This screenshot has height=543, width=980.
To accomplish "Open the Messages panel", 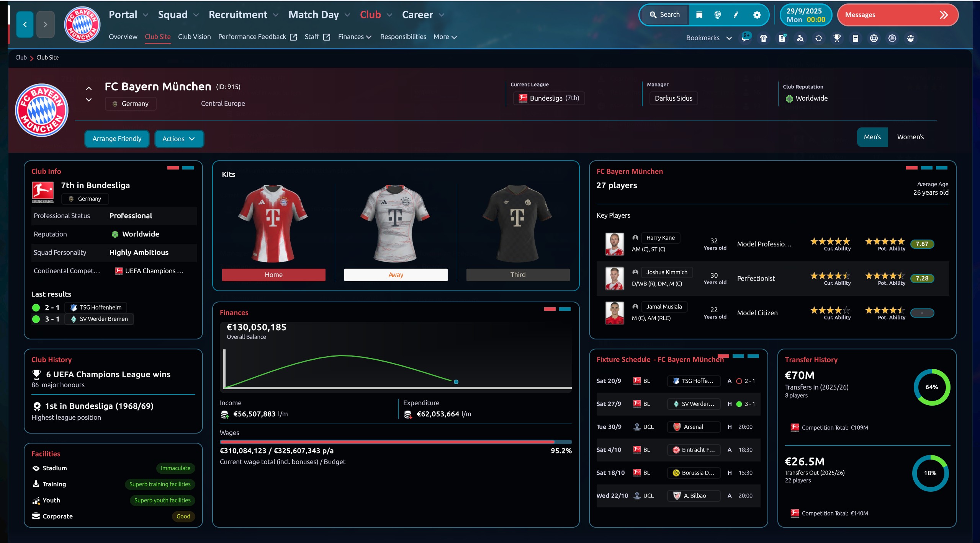I will [897, 15].
